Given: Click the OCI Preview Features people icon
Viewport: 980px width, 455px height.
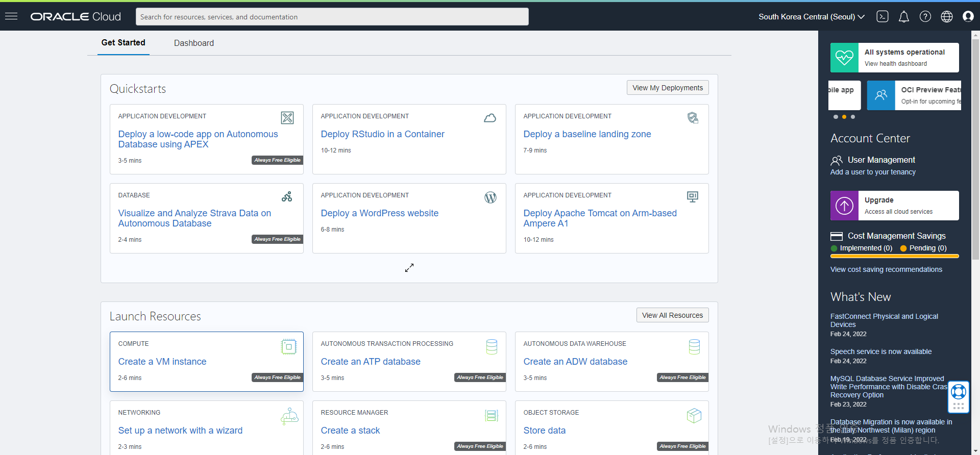Looking at the screenshot, I should (x=881, y=95).
